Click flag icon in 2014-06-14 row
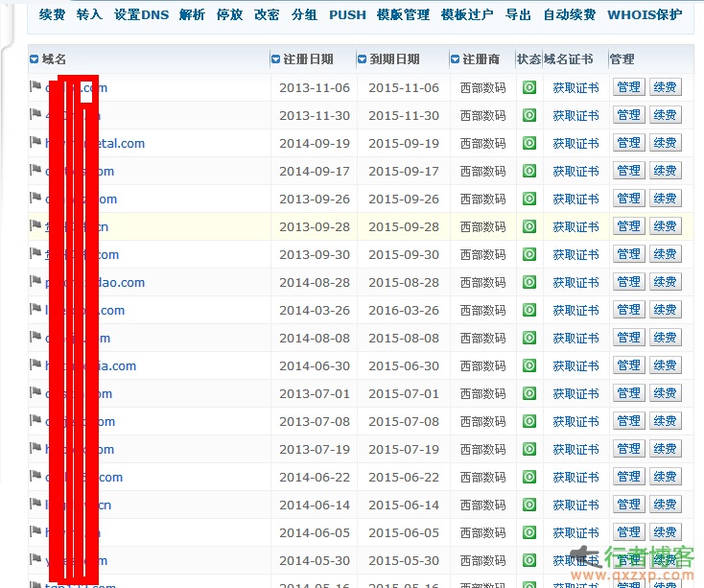The height and width of the screenshot is (588, 704). pyautogui.click(x=35, y=504)
